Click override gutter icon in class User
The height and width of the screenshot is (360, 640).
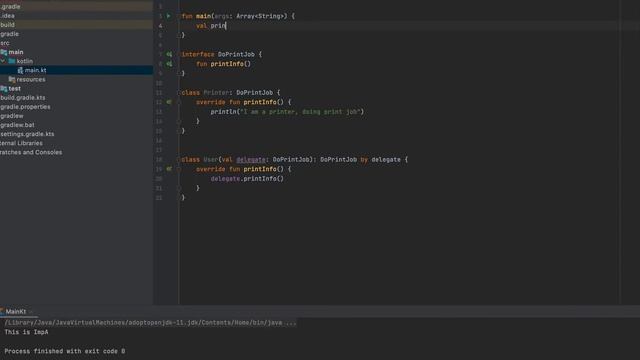tap(169, 169)
